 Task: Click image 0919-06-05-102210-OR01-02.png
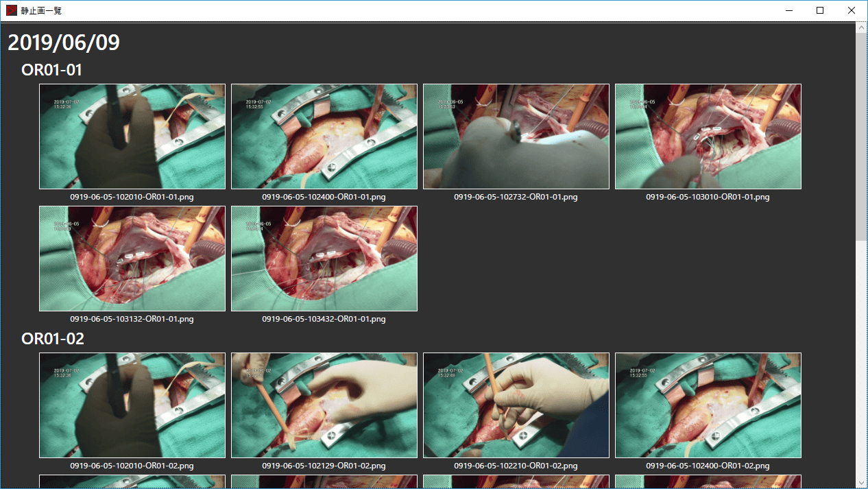(x=516, y=405)
